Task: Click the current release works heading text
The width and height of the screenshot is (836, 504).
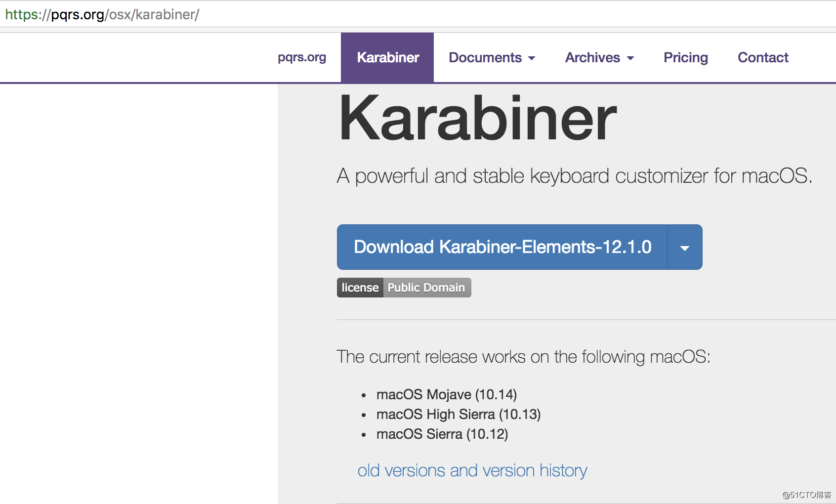Action: (523, 357)
